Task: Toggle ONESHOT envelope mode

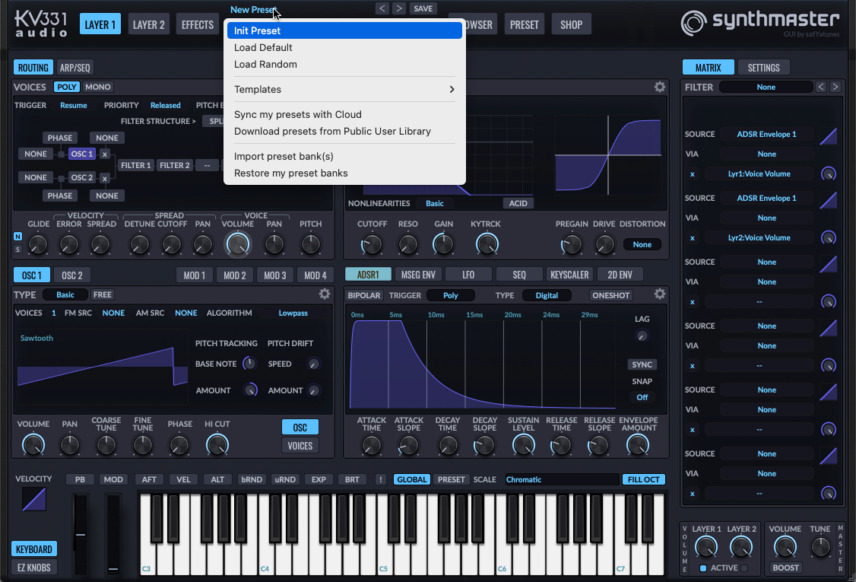Action: pyautogui.click(x=610, y=295)
